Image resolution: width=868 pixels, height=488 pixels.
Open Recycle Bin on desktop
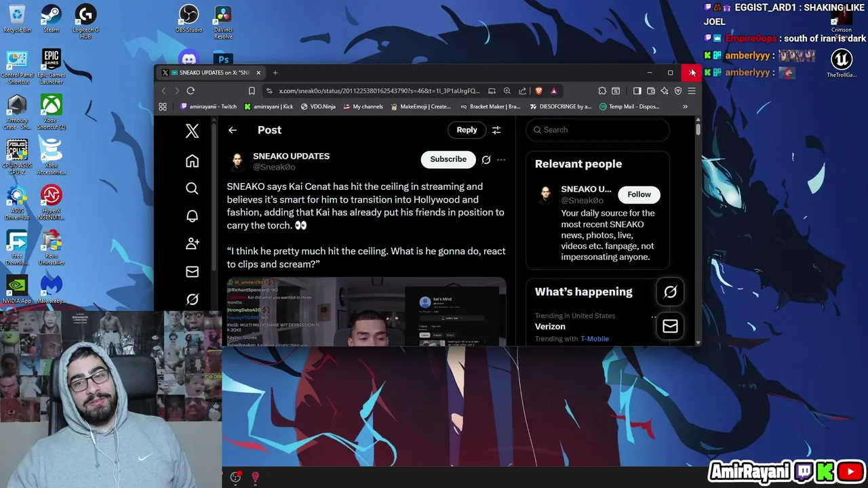pyautogui.click(x=17, y=19)
